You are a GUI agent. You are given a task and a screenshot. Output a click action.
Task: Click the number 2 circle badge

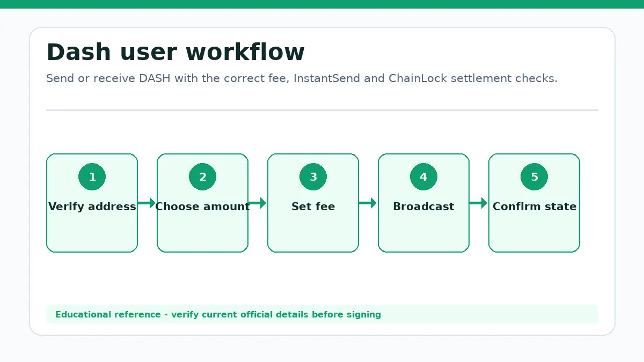coord(203,177)
